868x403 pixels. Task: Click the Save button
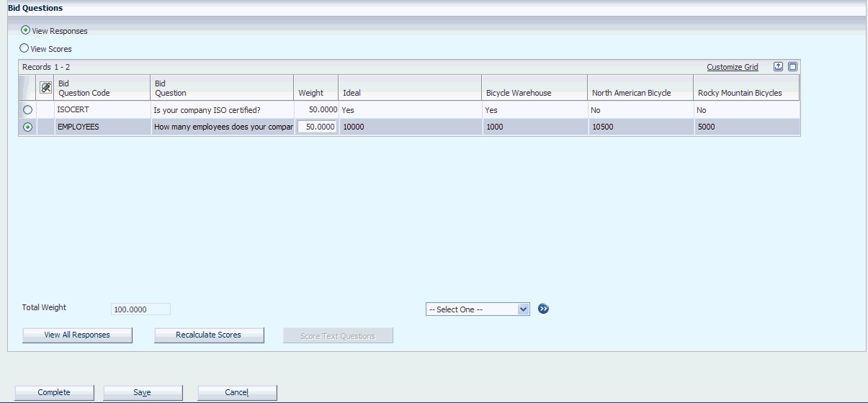tap(143, 392)
